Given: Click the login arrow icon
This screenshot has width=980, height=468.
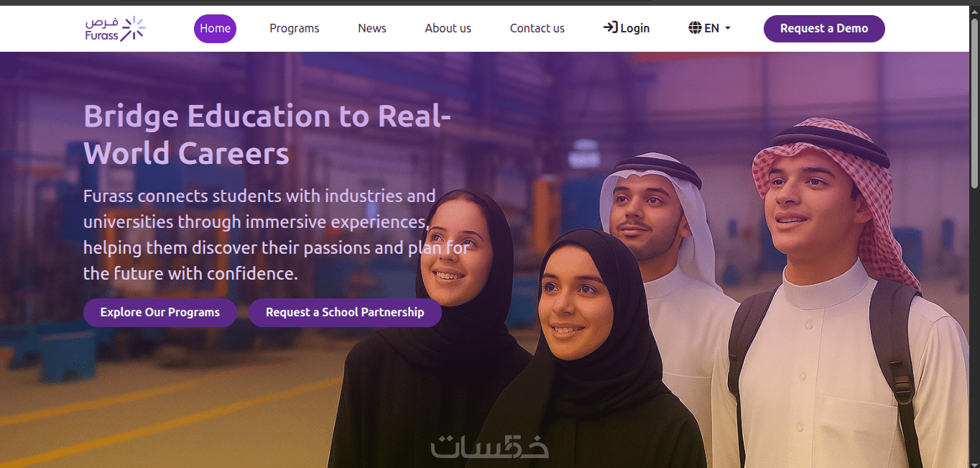Looking at the screenshot, I should coord(610,28).
